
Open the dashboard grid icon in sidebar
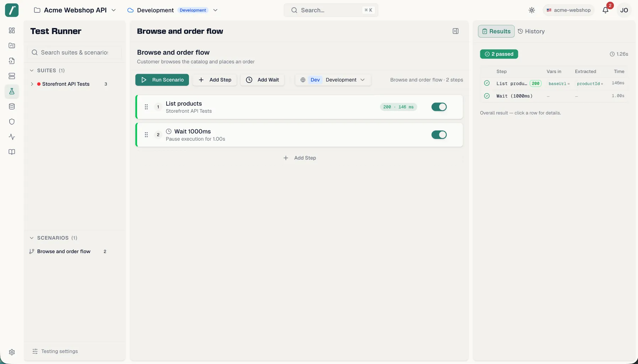click(12, 30)
